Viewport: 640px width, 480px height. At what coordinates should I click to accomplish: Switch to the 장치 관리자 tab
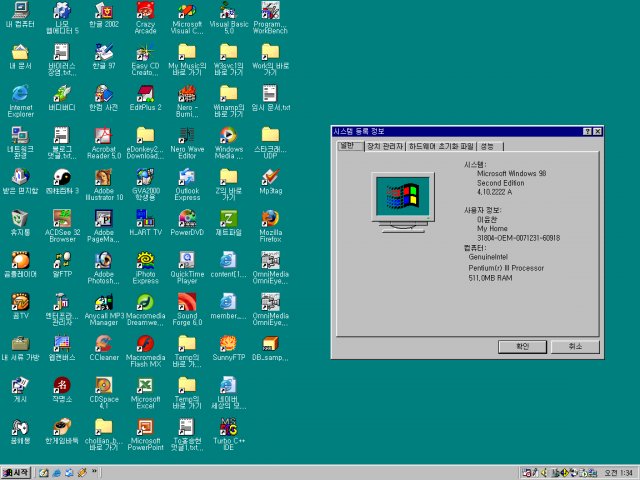(x=384, y=147)
